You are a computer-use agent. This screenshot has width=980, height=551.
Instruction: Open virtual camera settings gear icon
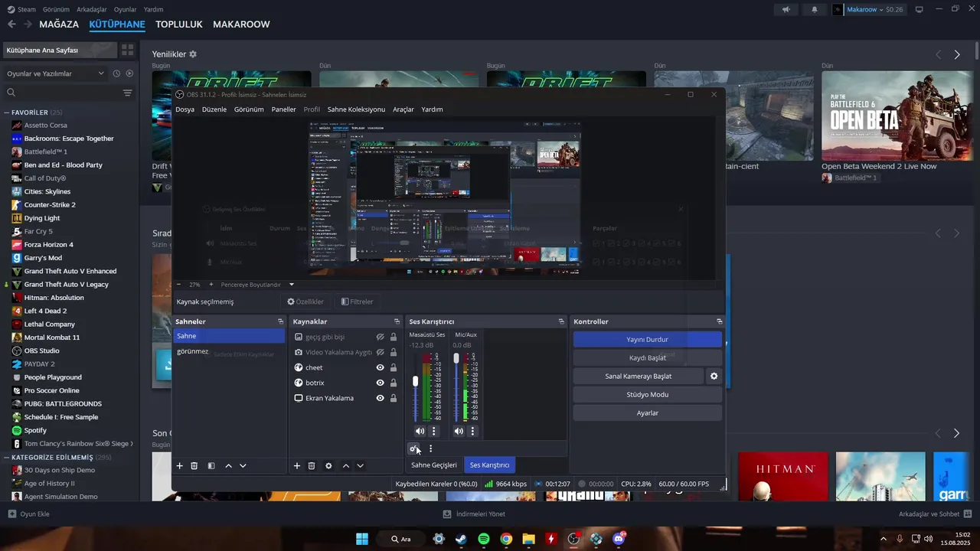(714, 376)
